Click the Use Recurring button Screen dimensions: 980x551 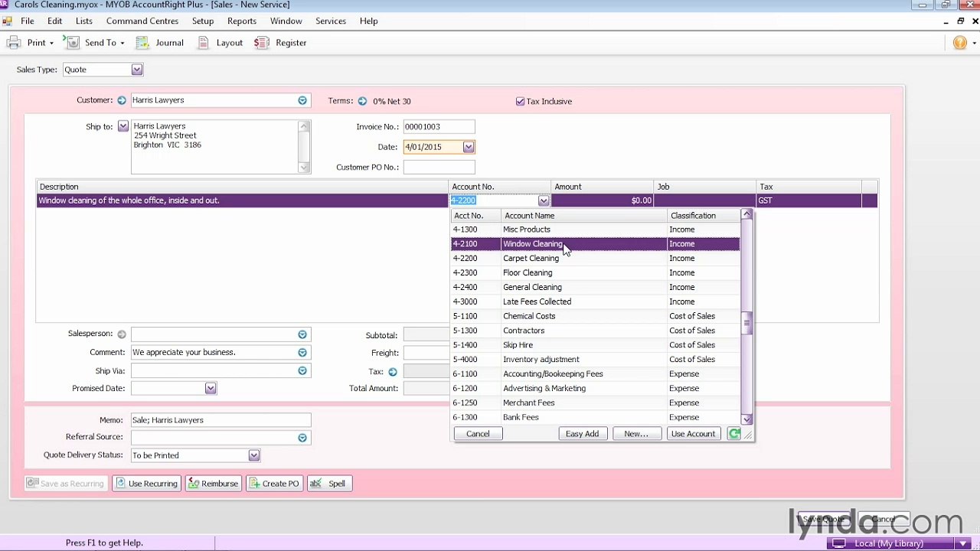[x=146, y=484]
